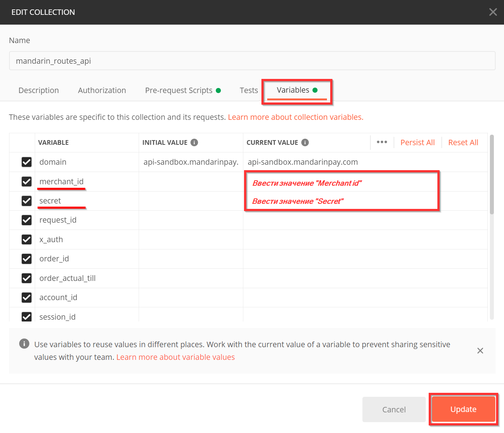This screenshot has width=504, height=433.
Task: Click Persist All link
Action: coord(417,143)
